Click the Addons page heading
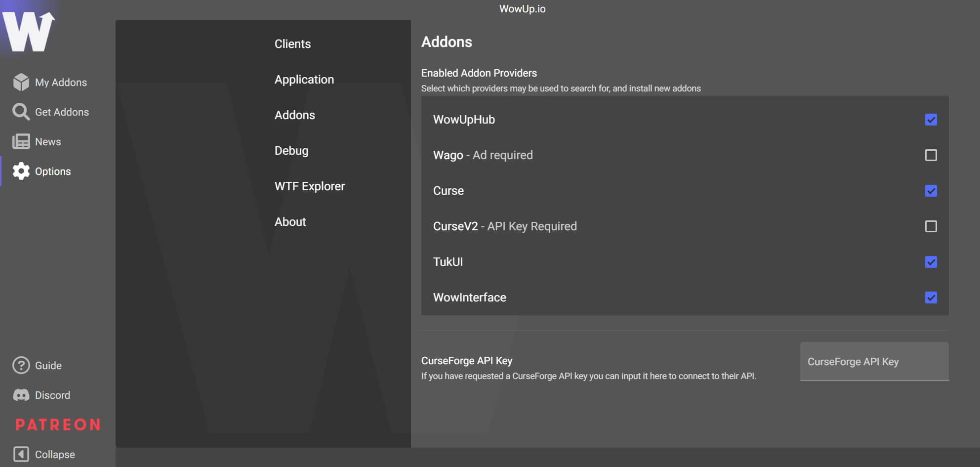 (447, 42)
